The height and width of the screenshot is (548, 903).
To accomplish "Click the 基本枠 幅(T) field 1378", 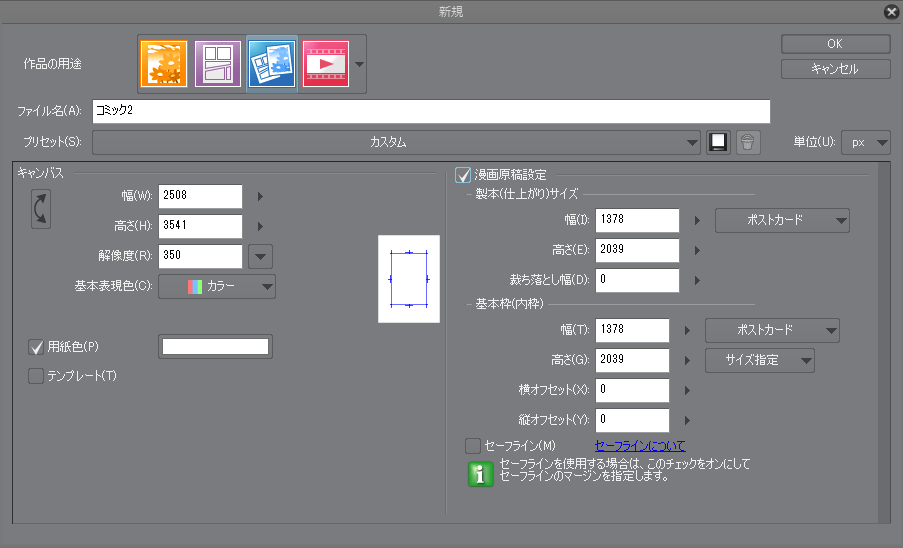I will pyautogui.click(x=632, y=330).
